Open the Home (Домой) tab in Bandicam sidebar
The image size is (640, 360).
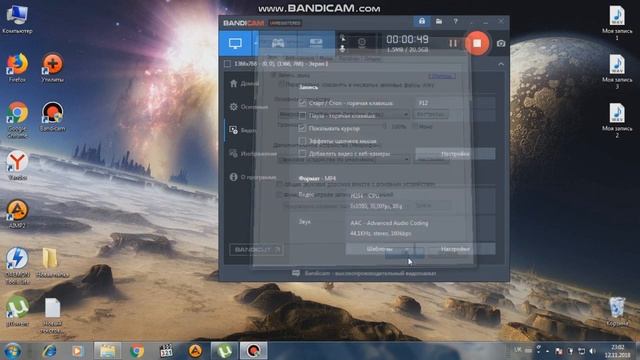244,84
